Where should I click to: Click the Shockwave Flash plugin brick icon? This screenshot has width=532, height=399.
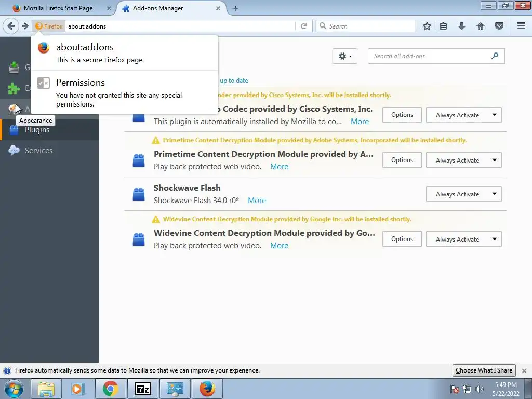click(x=138, y=194)
